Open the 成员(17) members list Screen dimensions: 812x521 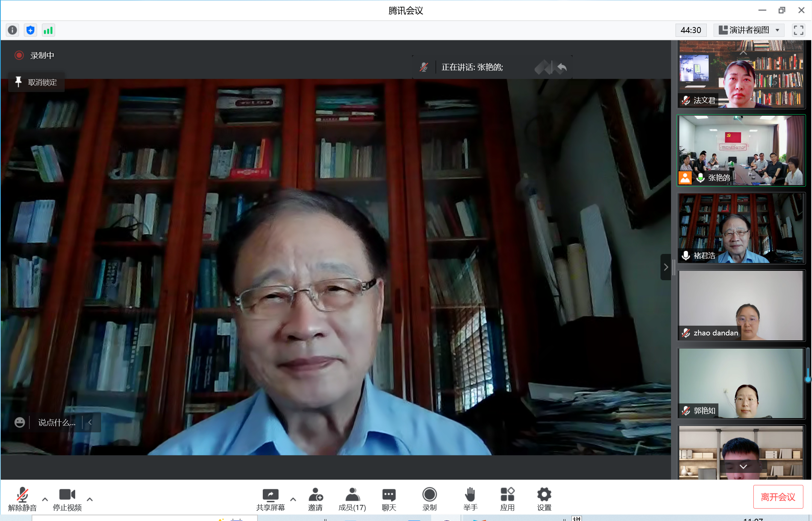[x=352, y=499]
